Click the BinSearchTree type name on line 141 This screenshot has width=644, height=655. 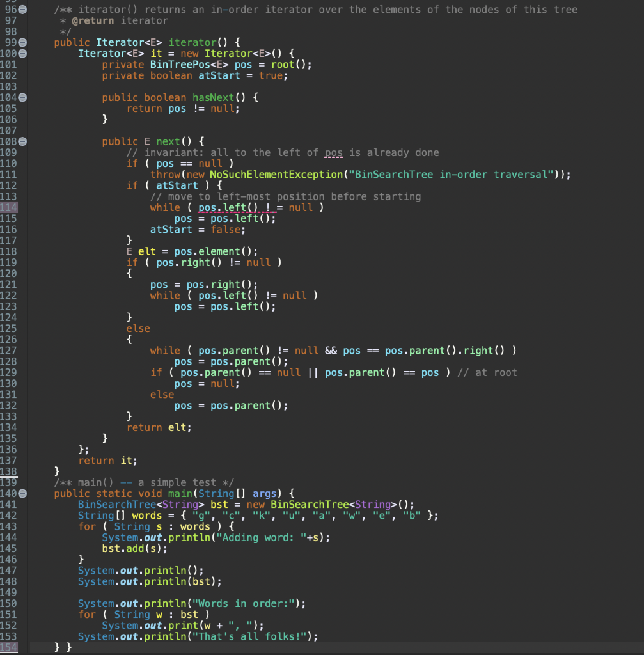click(115, 505)
